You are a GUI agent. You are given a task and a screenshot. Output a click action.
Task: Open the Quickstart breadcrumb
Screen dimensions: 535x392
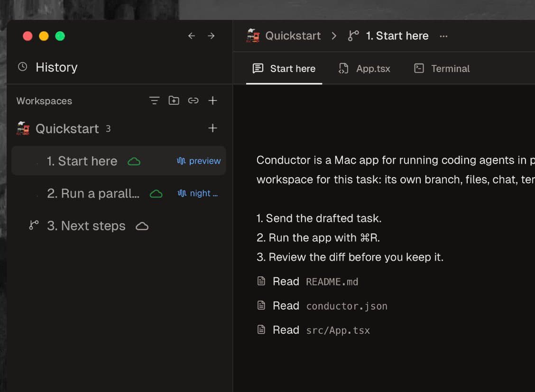(293, 36)
